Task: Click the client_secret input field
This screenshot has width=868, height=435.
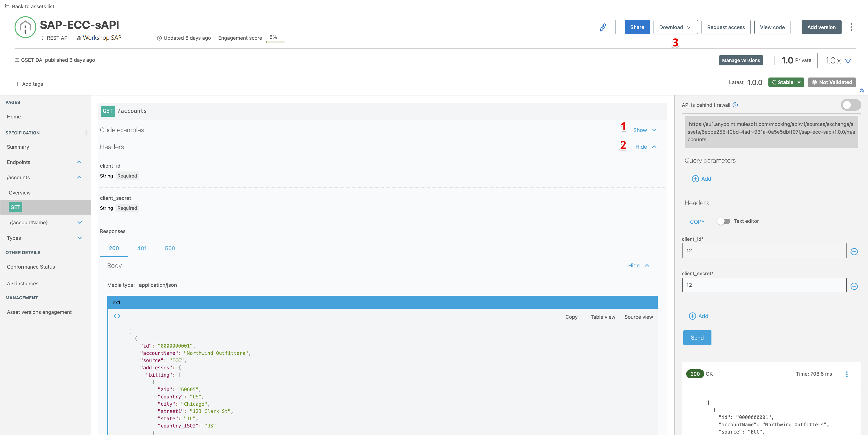Action: coord(764,285)
